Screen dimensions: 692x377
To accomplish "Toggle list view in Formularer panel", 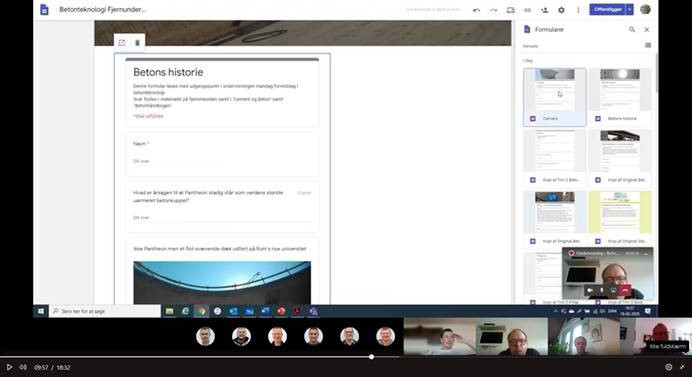I will point(648,45).
